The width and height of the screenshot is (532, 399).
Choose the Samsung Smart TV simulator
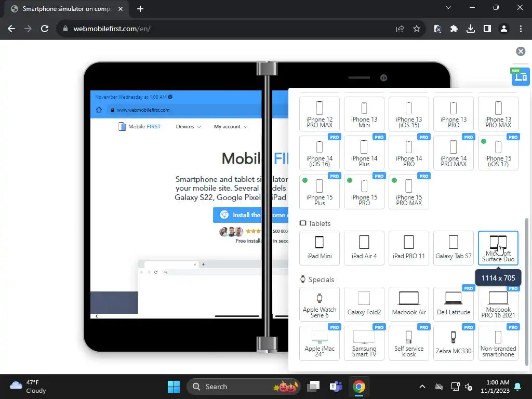[364, 343]
